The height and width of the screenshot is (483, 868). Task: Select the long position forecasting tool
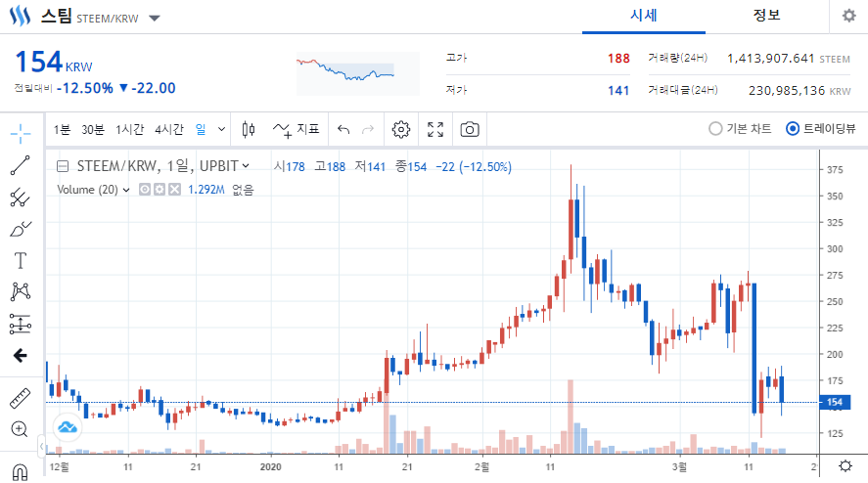[x=21, y=324]
